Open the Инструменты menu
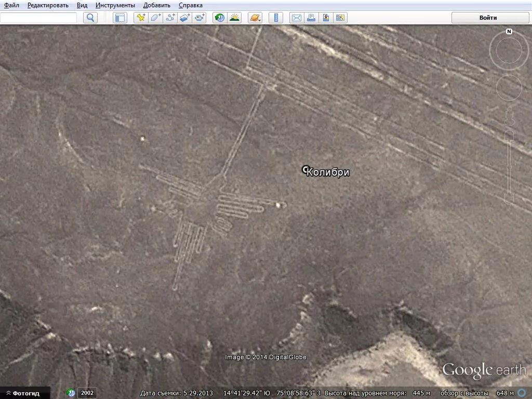Image resolution: width=532 pixels, height=399 pixels. [x=115, y=5]
